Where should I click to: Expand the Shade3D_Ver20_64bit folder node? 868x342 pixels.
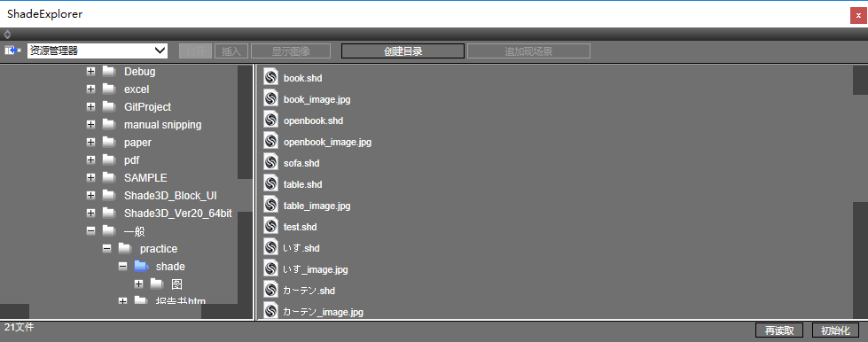(x=90, y=213)
